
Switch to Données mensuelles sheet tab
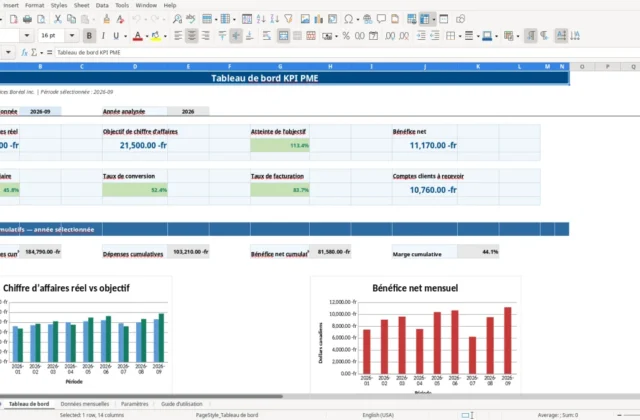pos(84,404)
